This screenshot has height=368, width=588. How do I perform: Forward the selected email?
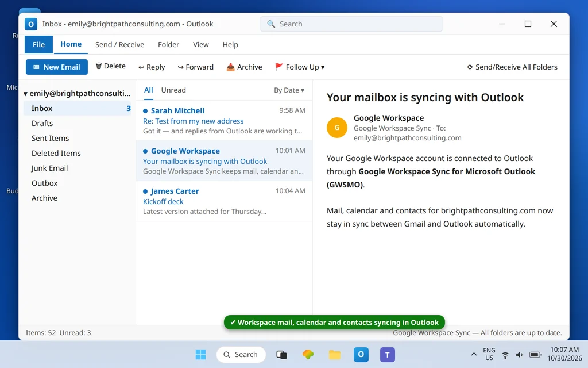(195, 67)
